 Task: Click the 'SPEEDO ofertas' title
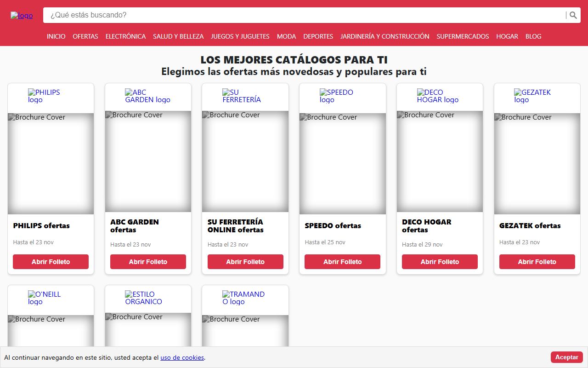[x=333, y=226]
